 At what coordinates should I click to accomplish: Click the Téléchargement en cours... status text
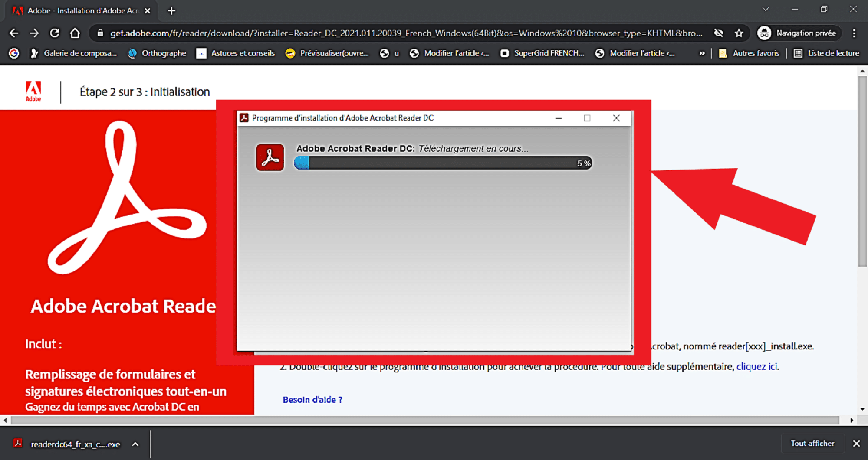click(473, 149)
